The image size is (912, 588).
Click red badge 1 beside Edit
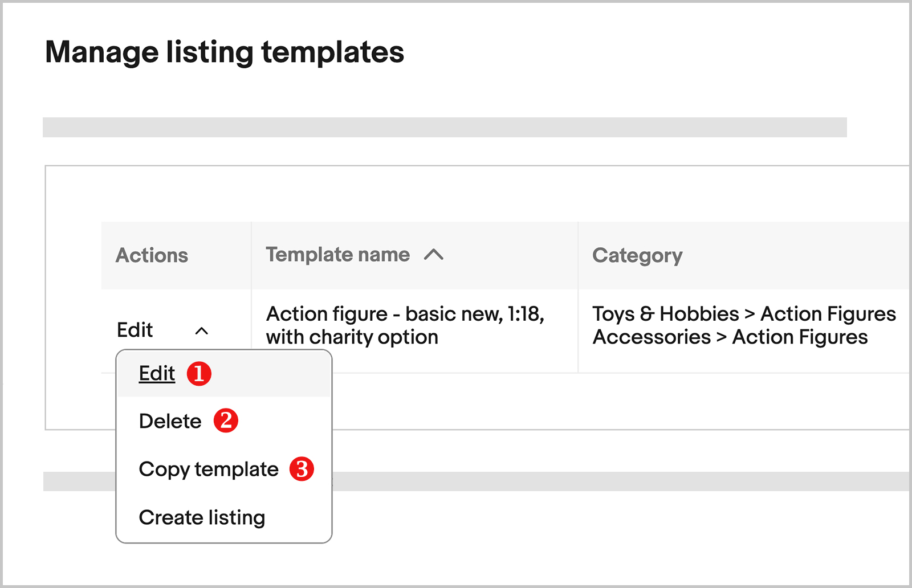coord(200,373)
